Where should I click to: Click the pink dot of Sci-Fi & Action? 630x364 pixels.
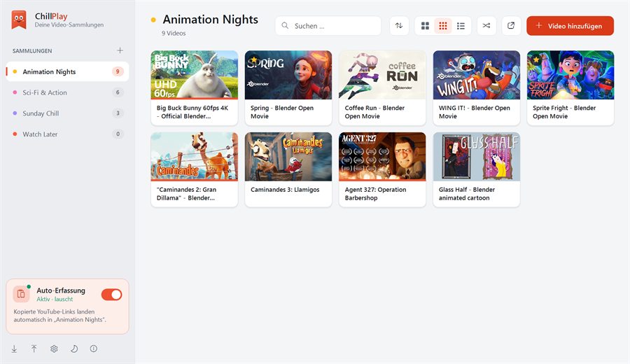tap(15, 92)
